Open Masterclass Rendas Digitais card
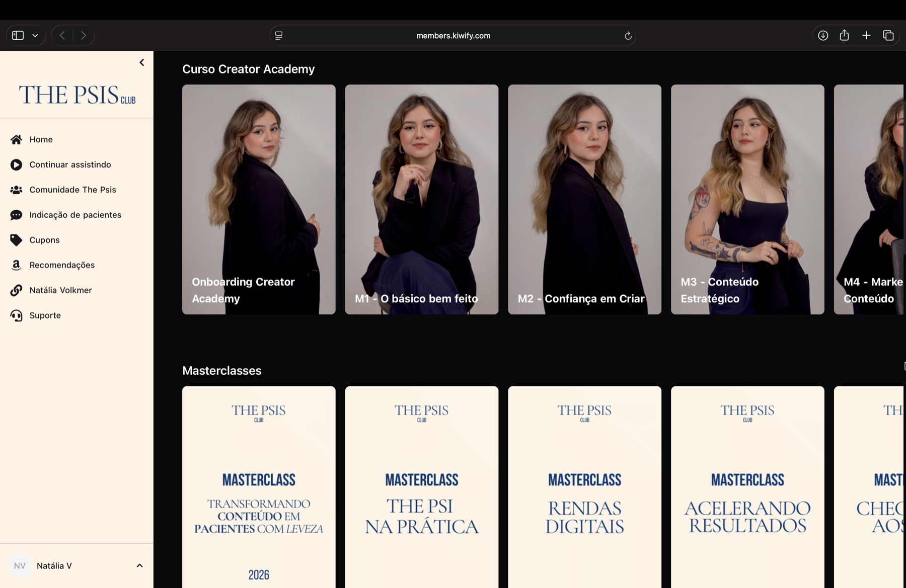906x588 pixels. click(x=584, y=487)
